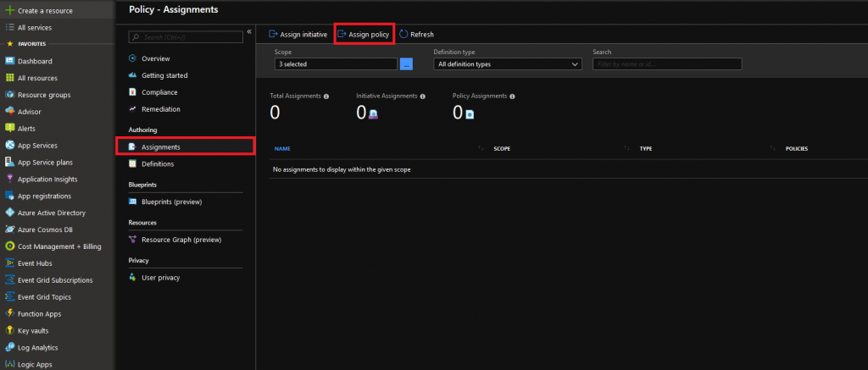Image resolution: width=868 pixels, height=370 pixels.
Task: Click the Total Assignments info icon
Action: click(x=326, y=97)
